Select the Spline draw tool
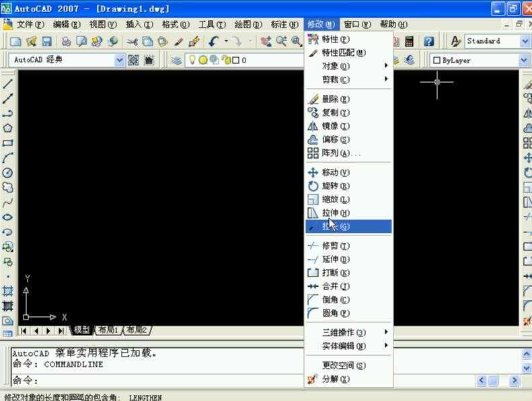Viewport: 532px width, 401px height. tap(7, 203)
